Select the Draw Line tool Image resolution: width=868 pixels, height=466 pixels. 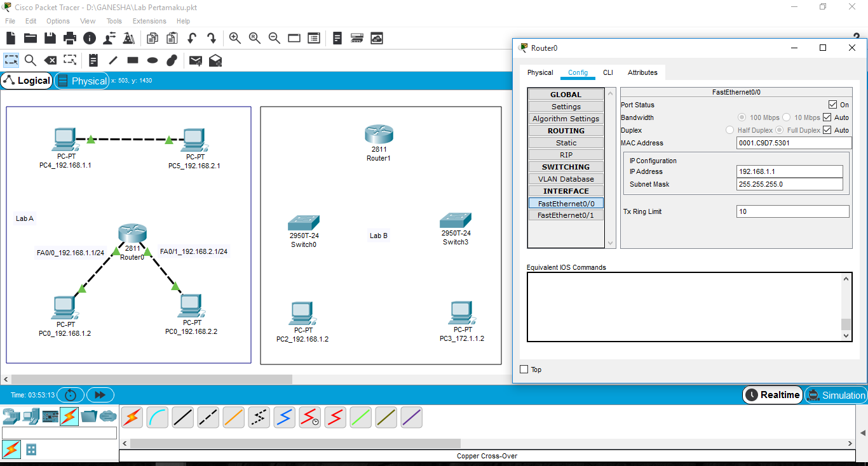(x=113, y=60)
